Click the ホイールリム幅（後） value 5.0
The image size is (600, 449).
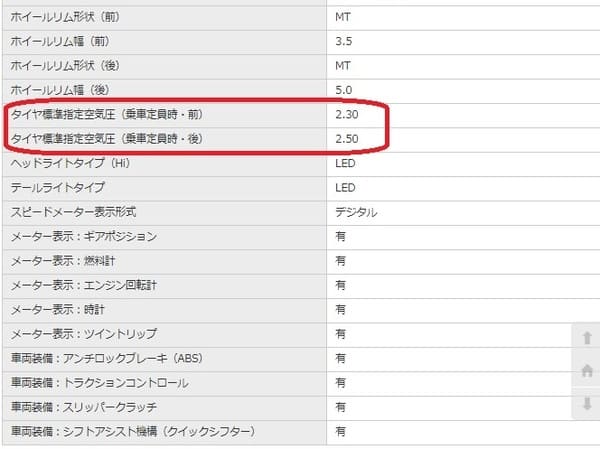pyautogui.click(x=344, y=90)
